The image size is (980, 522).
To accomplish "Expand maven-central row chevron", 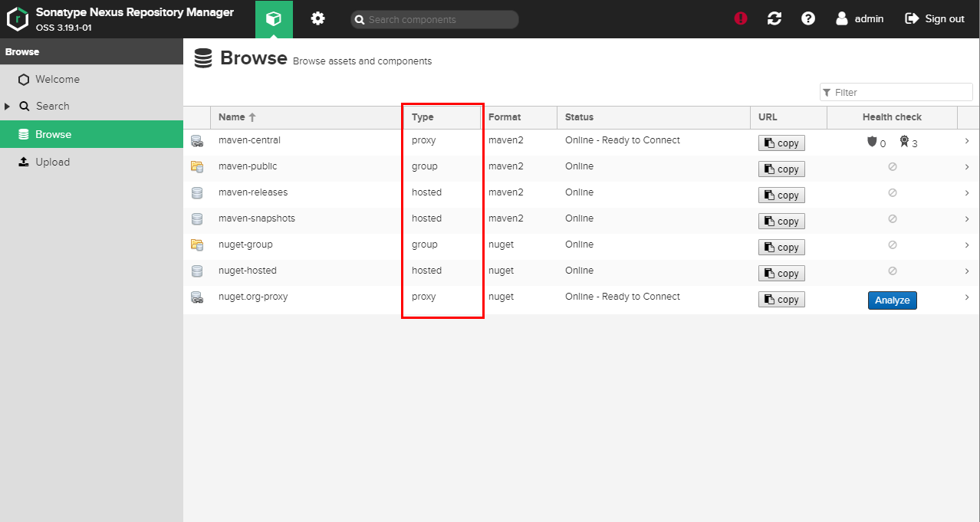I will point(967,141).
